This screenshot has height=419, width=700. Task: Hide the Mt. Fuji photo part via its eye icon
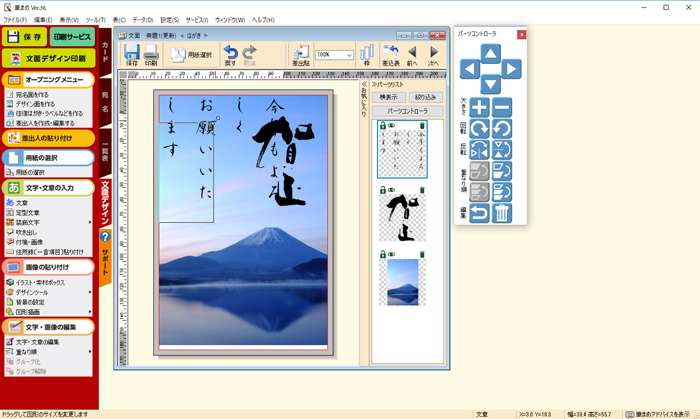[391, 254]
